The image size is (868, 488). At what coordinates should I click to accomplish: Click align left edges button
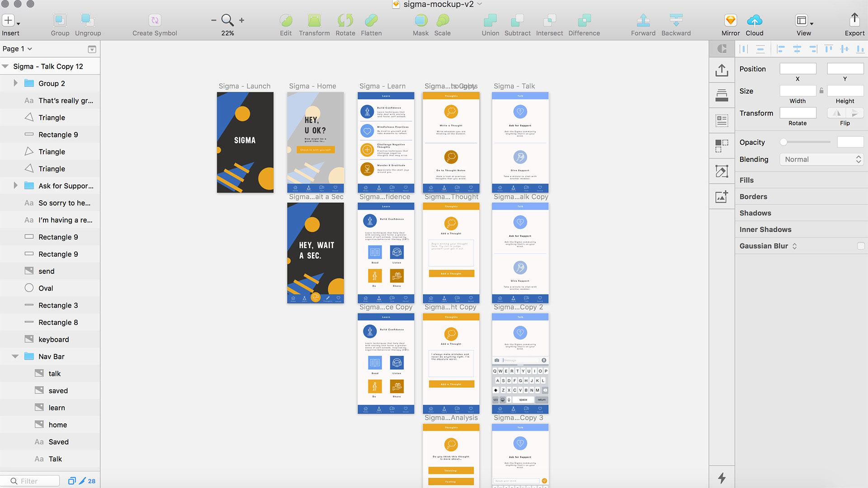pos(781,49)
